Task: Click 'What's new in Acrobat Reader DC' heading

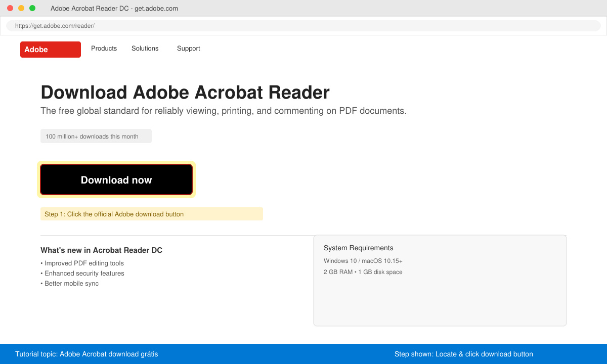Action: tap(101, 250)
